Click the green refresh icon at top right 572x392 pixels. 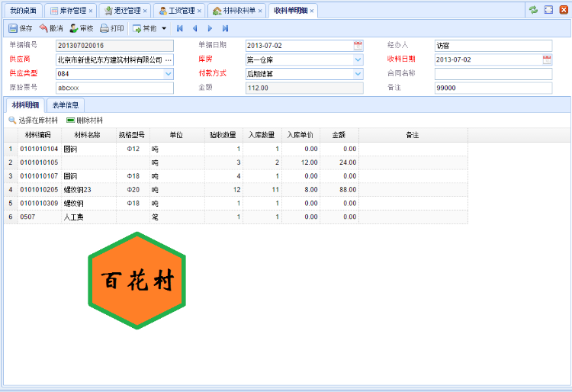pyautogui.click(x=533, y=10)
